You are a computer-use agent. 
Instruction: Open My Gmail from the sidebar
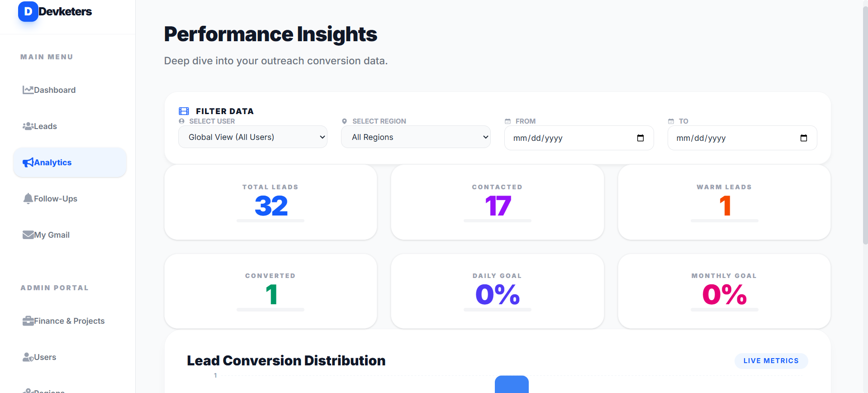pos(70,235)
